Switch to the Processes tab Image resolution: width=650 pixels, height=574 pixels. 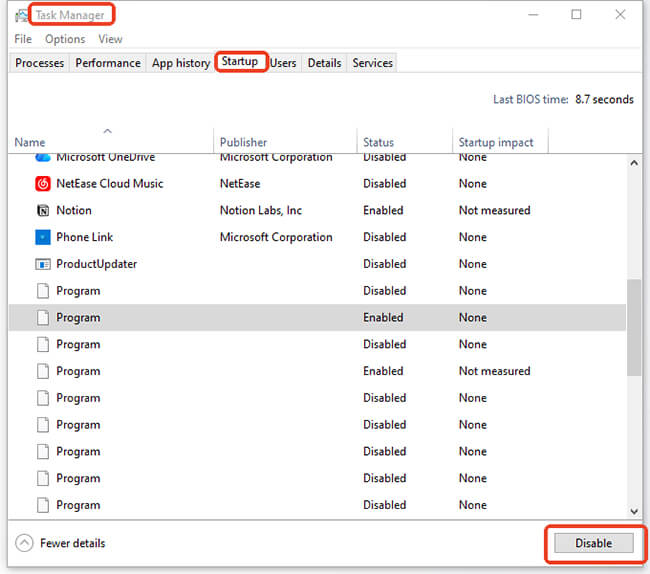(39, 63)
